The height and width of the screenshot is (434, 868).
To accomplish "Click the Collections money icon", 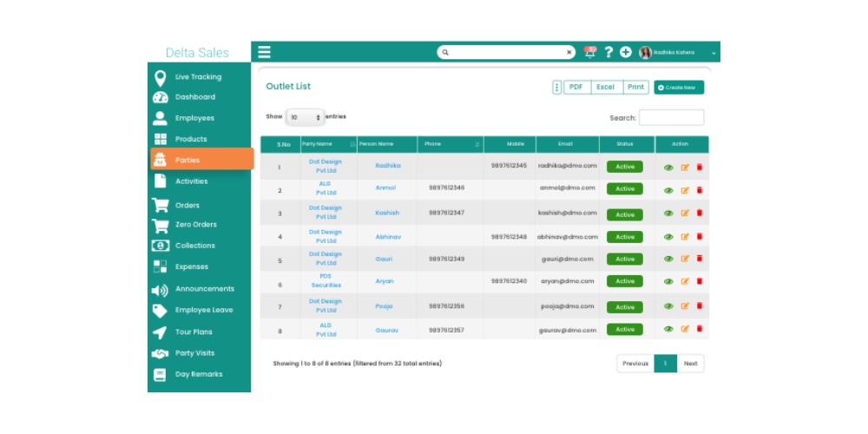I will coord(160,246).
